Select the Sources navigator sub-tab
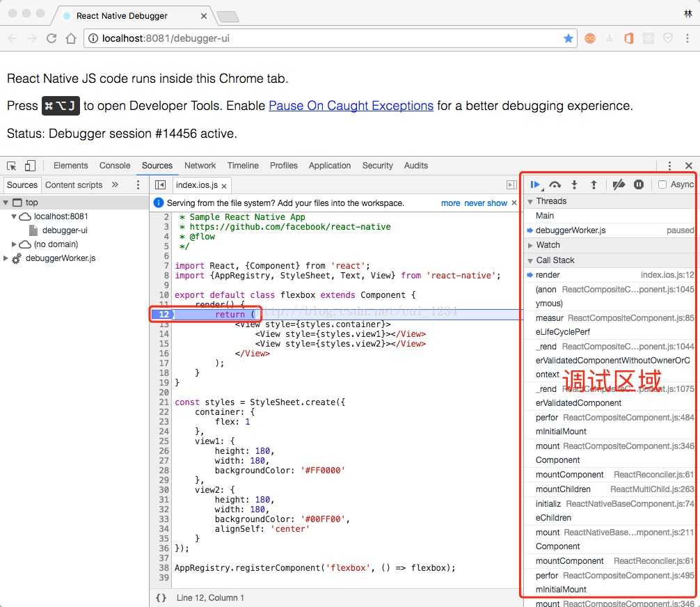Viewport: 700px width, 607px height. (22, 185)
